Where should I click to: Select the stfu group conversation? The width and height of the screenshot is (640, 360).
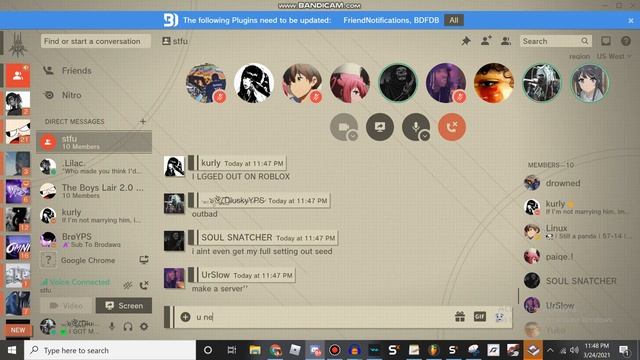(x=94, y=142)
